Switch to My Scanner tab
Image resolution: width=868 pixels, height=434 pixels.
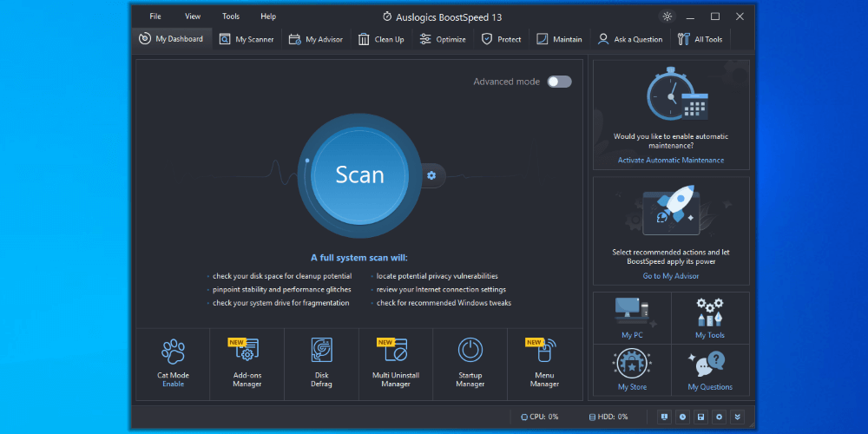point(247,39)
